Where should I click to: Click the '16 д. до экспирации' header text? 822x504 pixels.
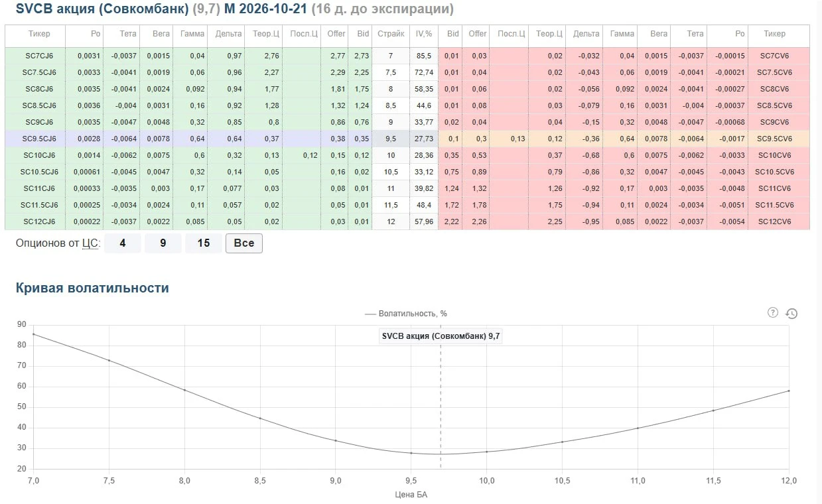pos(382,9)
